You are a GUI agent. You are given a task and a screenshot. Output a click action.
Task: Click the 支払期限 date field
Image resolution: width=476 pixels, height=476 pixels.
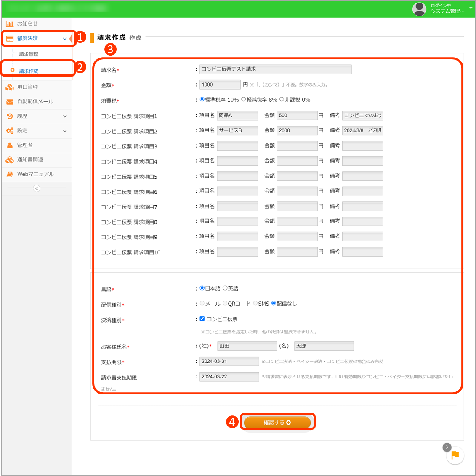[x=229, y=361]
